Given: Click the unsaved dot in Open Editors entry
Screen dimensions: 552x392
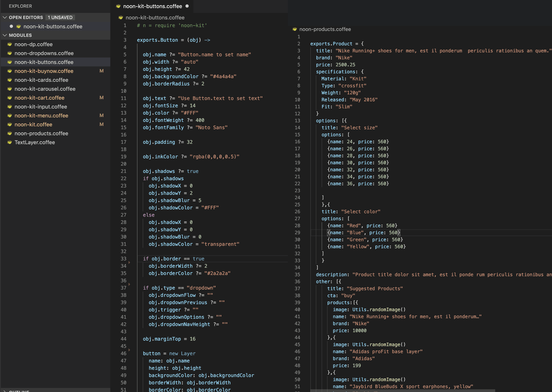Looking at the screenshot, I should [x=11, y=26].
